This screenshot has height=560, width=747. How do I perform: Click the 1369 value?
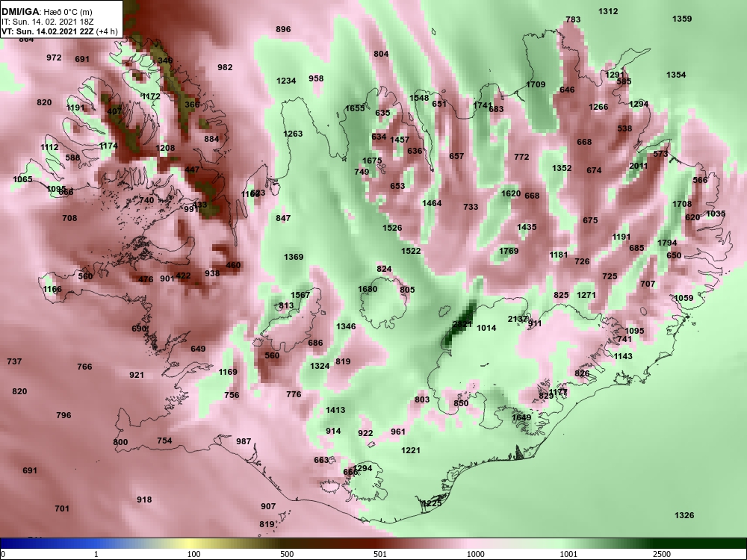294,257
